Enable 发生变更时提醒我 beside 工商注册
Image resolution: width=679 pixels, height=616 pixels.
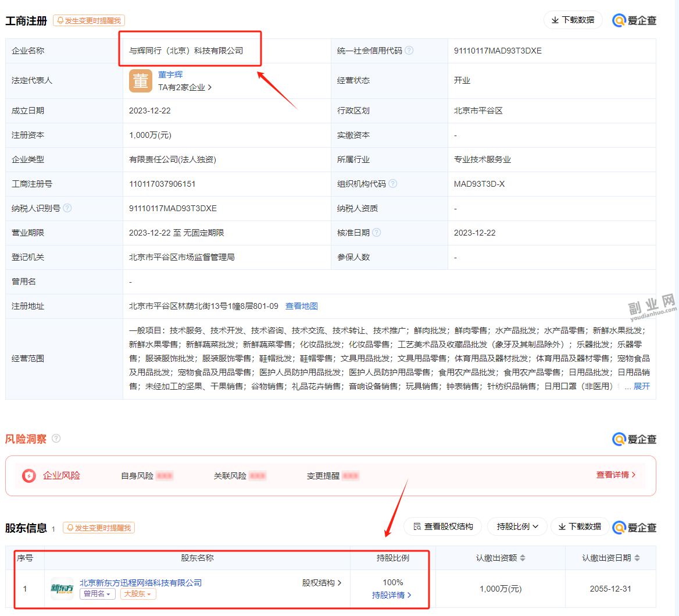point(89,20)
